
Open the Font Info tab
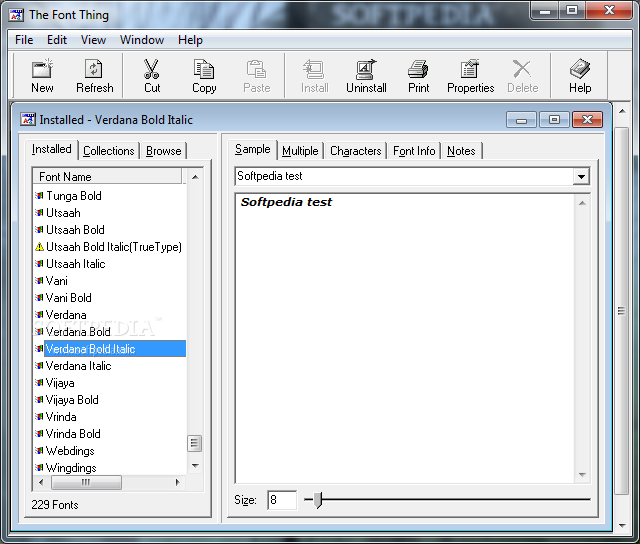[414, 151]
